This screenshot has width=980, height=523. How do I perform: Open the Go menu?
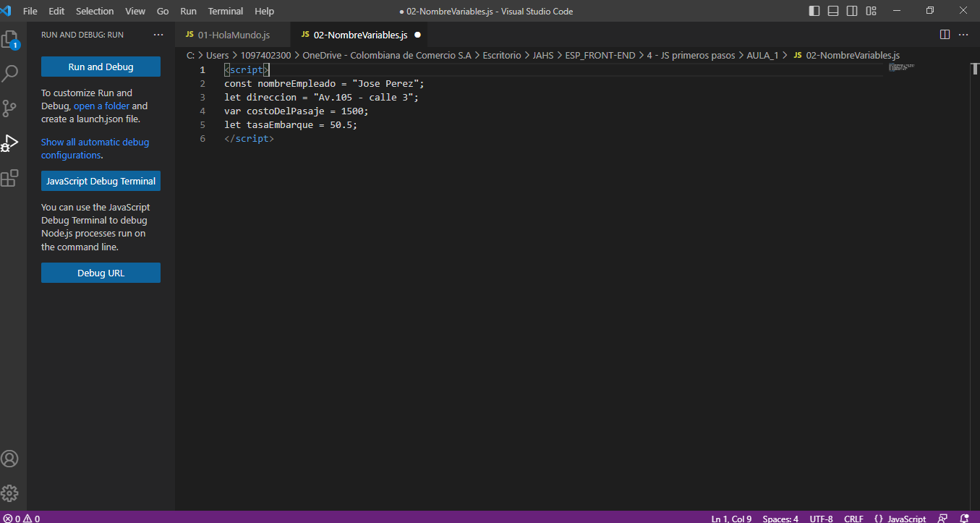[163, 11]
